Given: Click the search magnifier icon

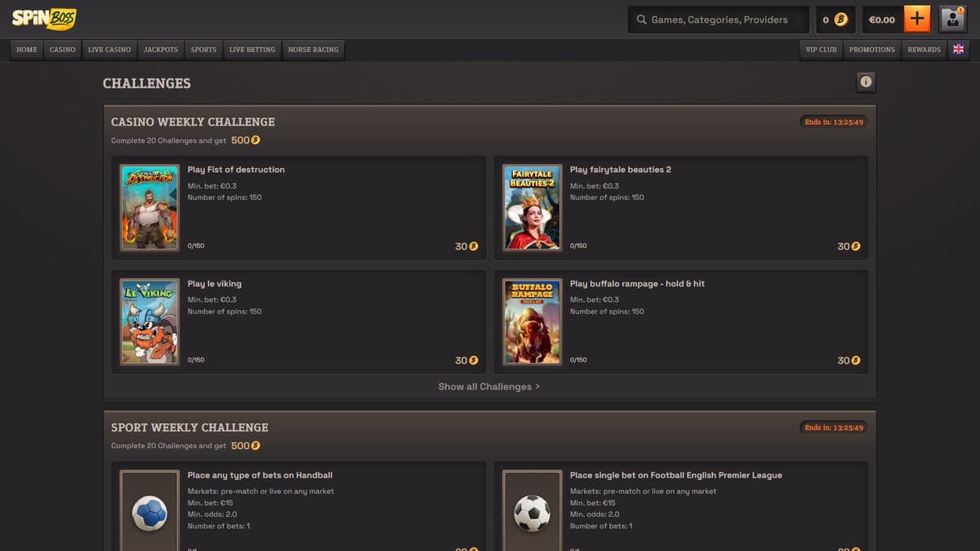Looking at the screenshot, I should pos(641,20).
